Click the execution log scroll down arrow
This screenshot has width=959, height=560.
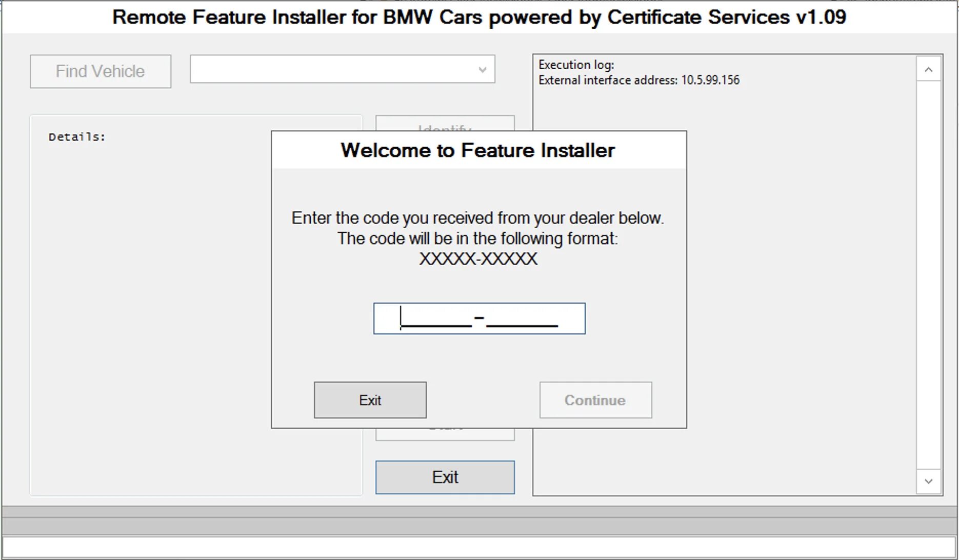(x=929, y=481)
